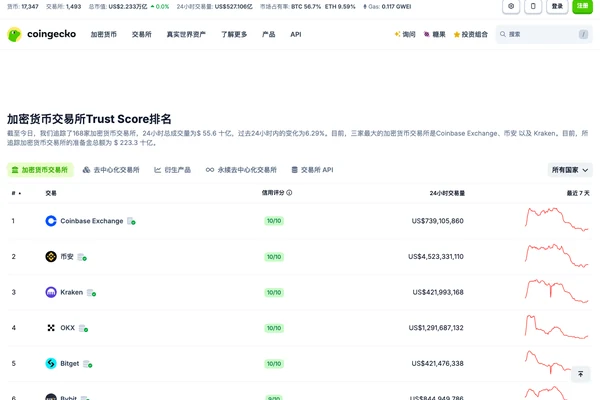Image resolution: width=600 pixels, height=400 pixels.
Task: Click the 登录 login button
Action: [557, 6]
